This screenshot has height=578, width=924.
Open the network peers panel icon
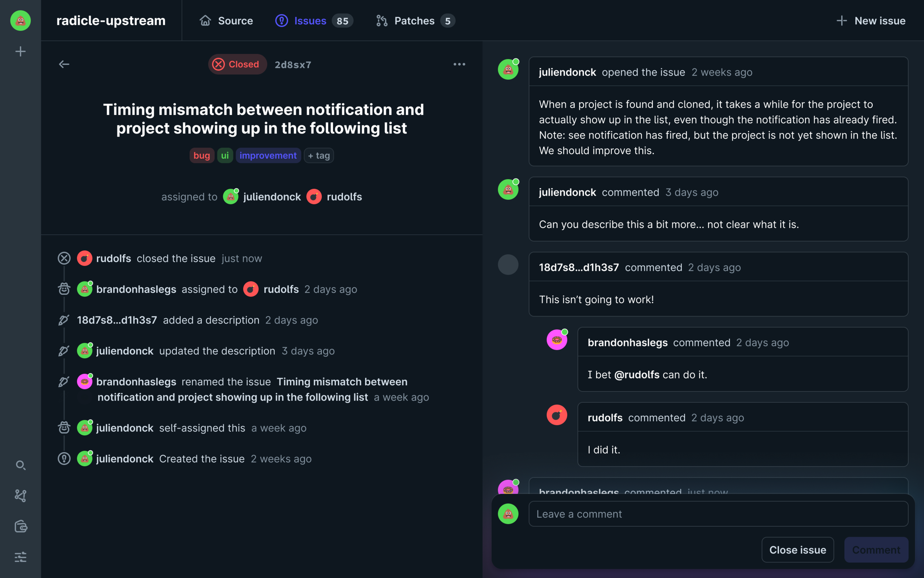[20, 496]
